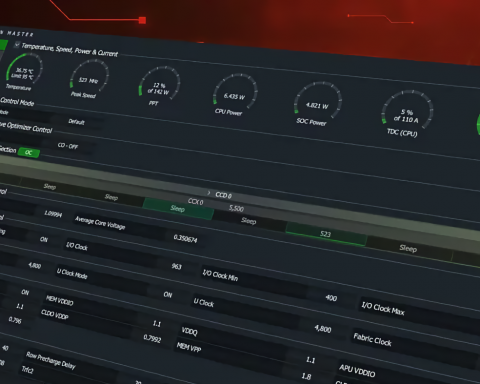Viewport: 480px width, 384px height.
Task: Click the Control Mode Default value
Action: pyautogui.click(x=76, y=122)
